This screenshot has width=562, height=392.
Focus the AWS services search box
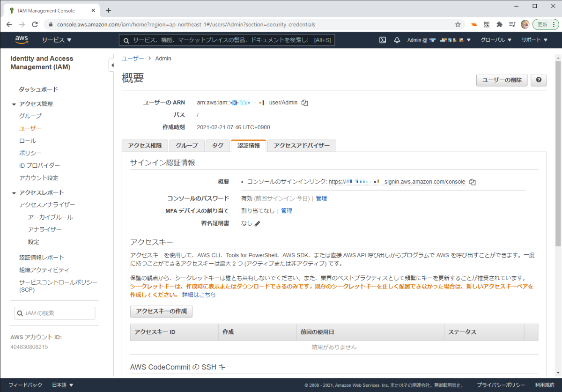tap(227, 40)
